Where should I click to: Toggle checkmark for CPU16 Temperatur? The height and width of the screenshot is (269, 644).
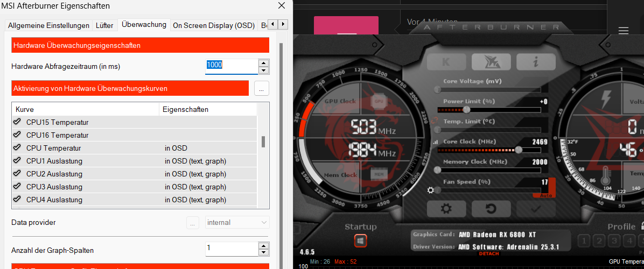[x=17, y=135]
